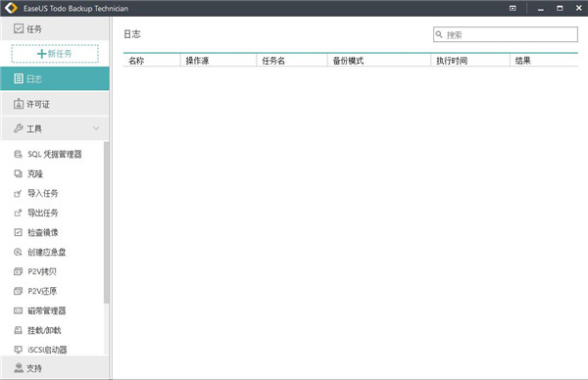Click the 克隆 clone icon
The height and width of the screenshot is (380, 588).
coord(18,173)
